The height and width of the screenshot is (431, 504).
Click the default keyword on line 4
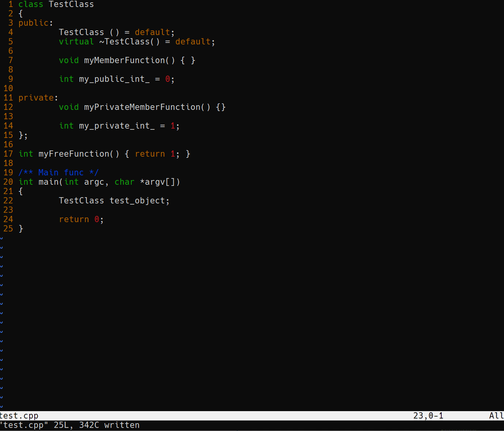(152, 32)
